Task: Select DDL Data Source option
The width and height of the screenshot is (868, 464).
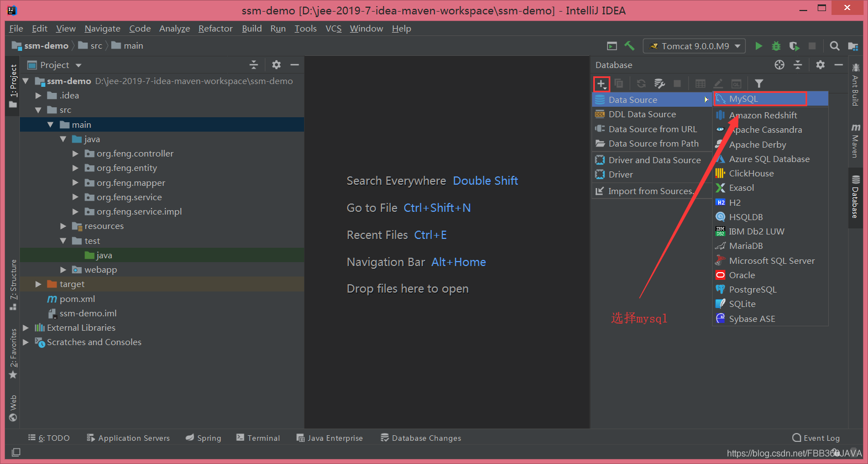Action: [x=652, y=114]
